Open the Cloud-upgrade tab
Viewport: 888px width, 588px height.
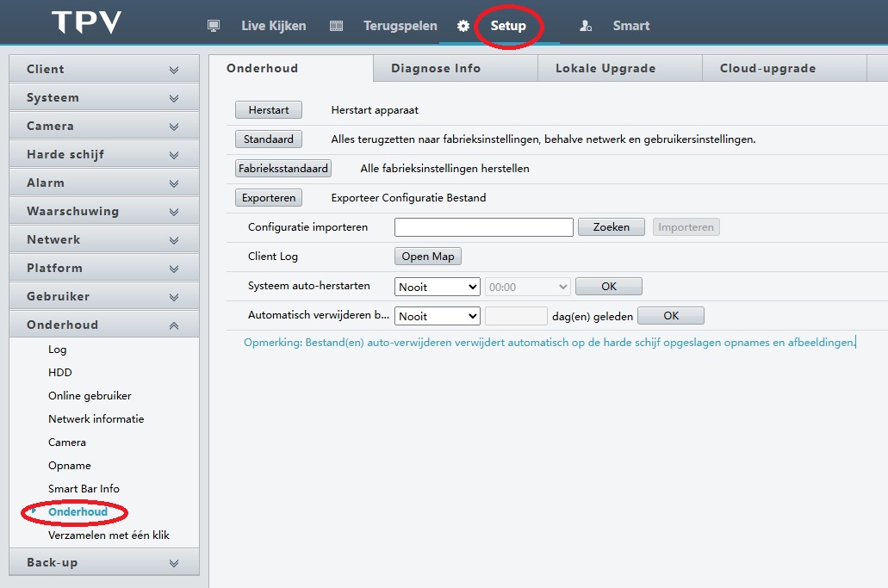click(x=767, y=68)
